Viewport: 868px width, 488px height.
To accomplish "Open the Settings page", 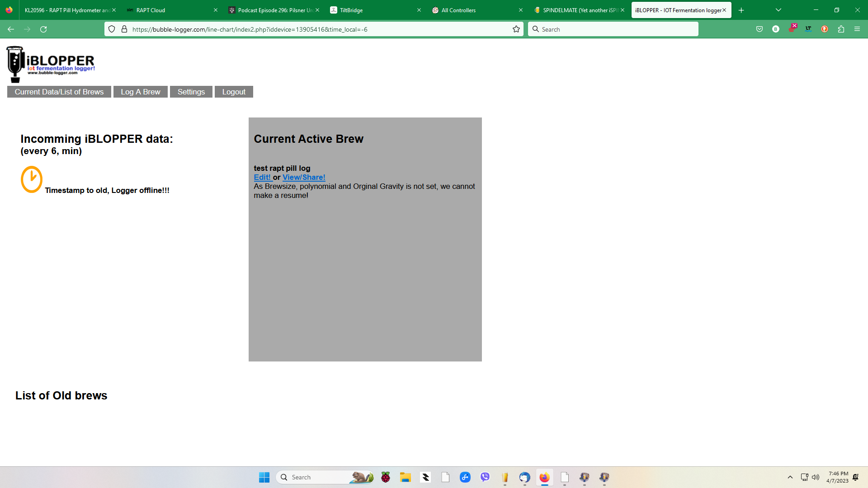I will click(191, 92).
